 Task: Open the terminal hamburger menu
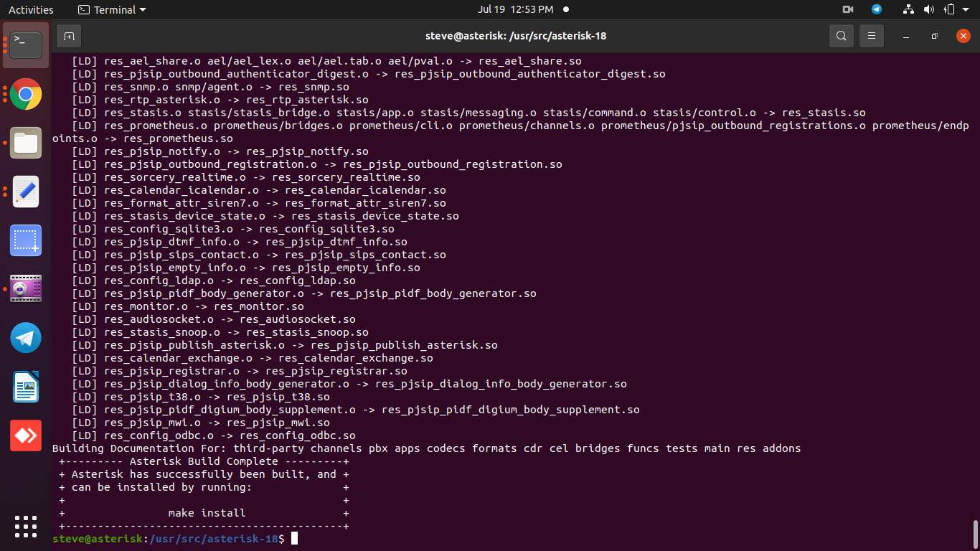872,36
